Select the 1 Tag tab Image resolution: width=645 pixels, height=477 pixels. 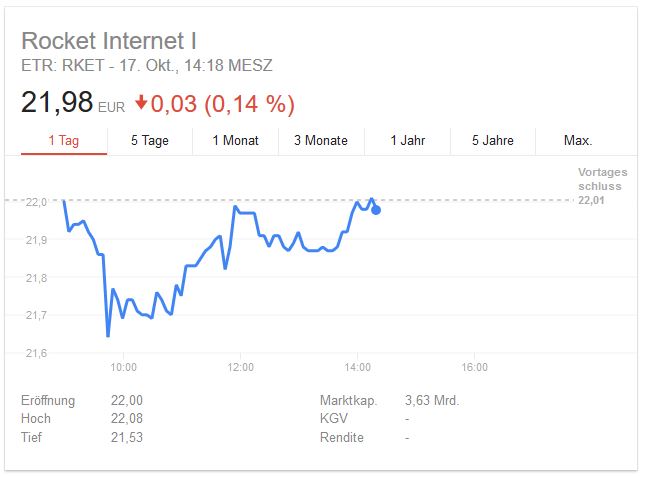[x=63, y=141]
